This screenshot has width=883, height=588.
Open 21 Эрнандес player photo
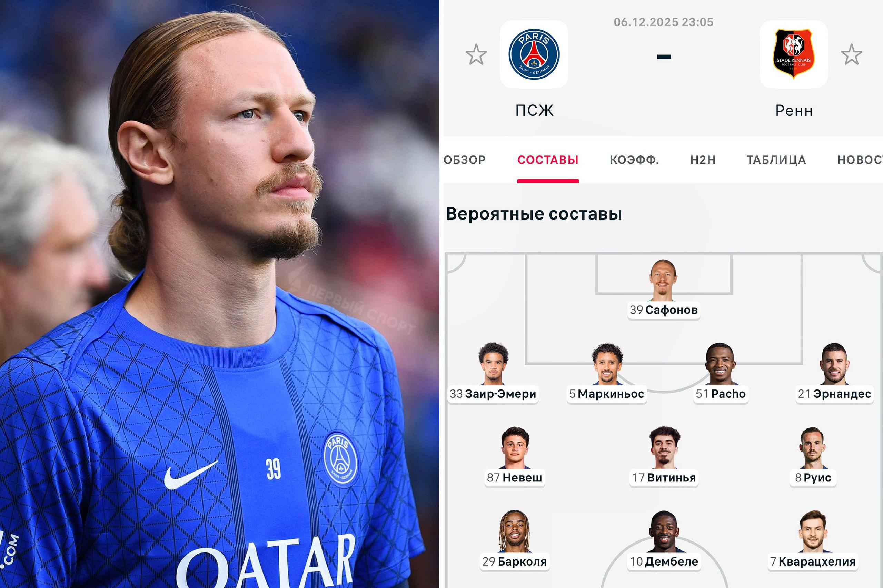(834, 364)
